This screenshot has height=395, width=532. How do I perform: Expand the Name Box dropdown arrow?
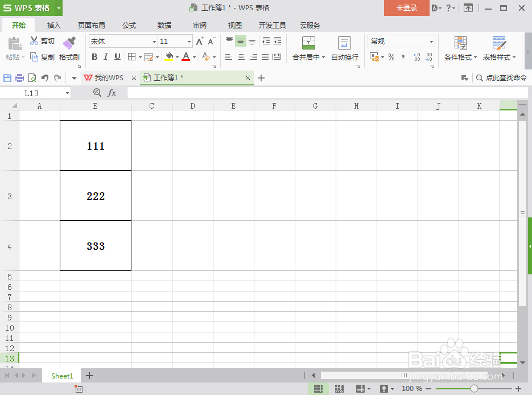(68, 93)
